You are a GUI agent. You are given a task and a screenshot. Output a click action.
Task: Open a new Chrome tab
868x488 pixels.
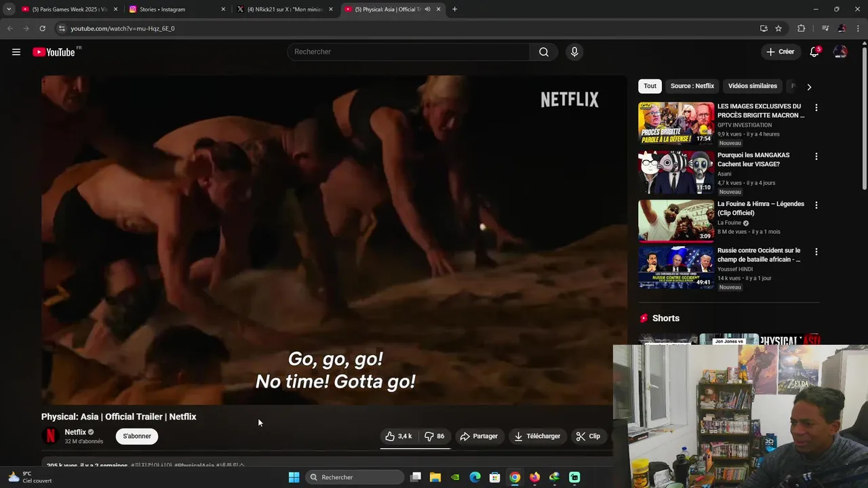454,9
